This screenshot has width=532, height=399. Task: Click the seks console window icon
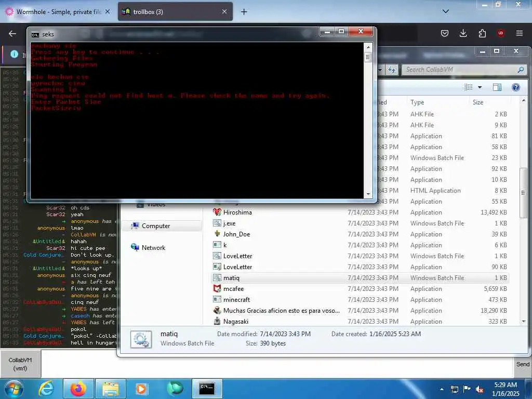point(35,35)
